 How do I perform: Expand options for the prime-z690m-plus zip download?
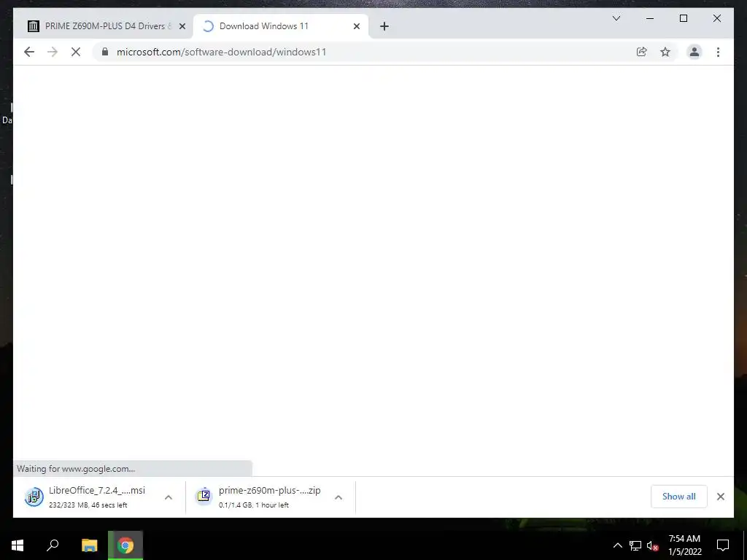click(338, 497)
